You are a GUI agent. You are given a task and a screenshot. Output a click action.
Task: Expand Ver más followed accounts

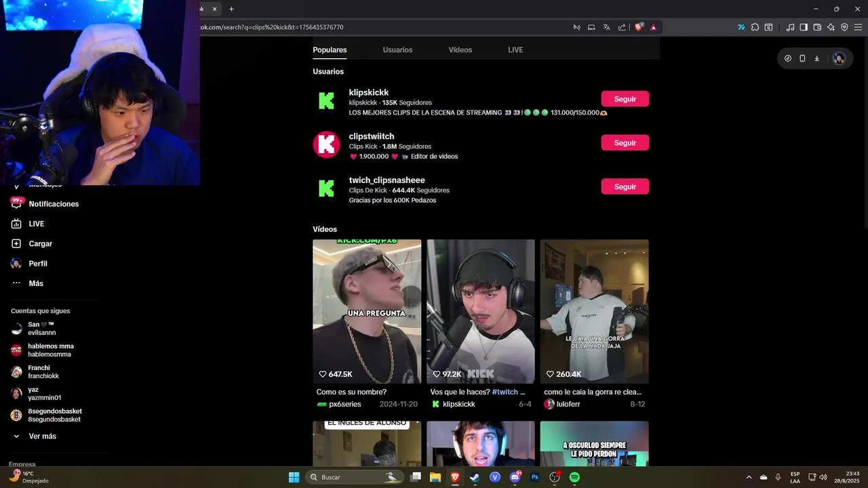point(35,436)
